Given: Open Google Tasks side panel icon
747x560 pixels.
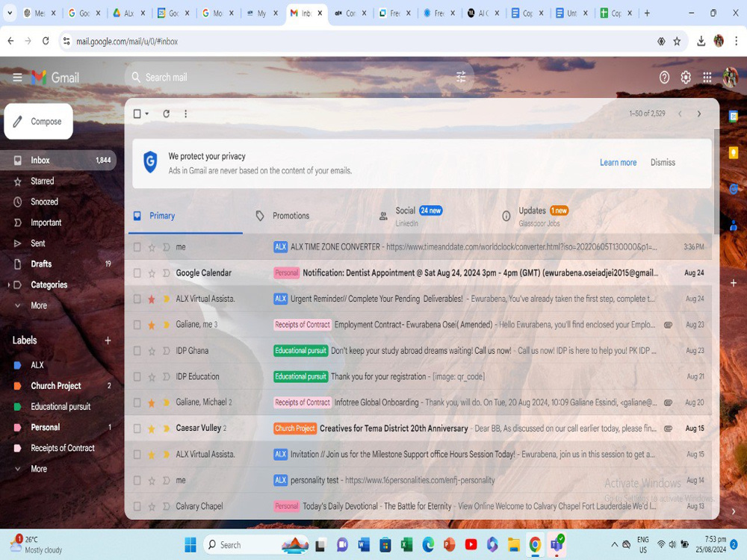Looking at the screenshot, I should click(734, 189).
